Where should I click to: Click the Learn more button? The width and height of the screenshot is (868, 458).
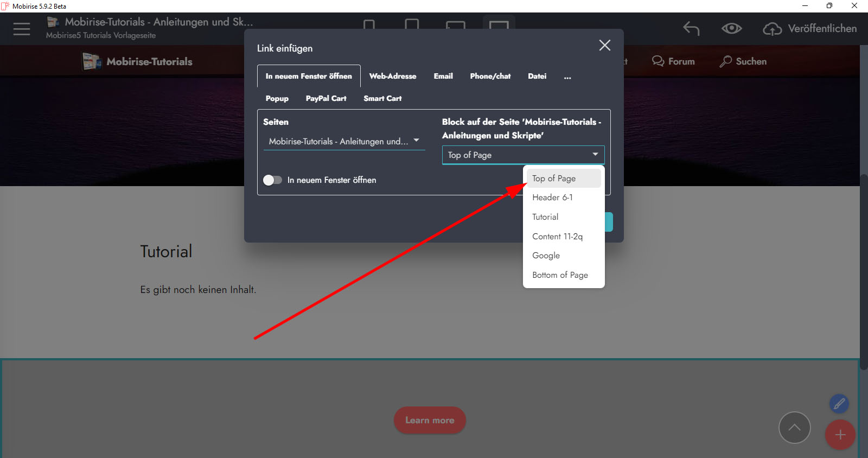(430, 421)
